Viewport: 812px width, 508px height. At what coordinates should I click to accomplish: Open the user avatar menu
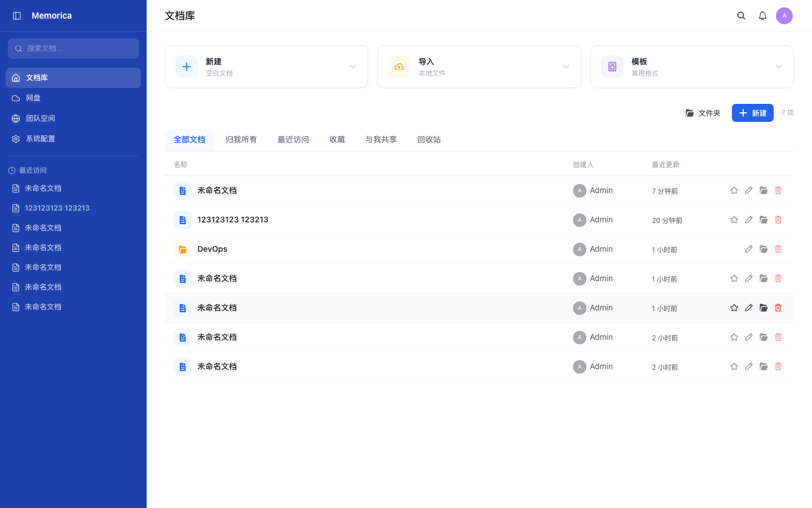coord(784,16)
